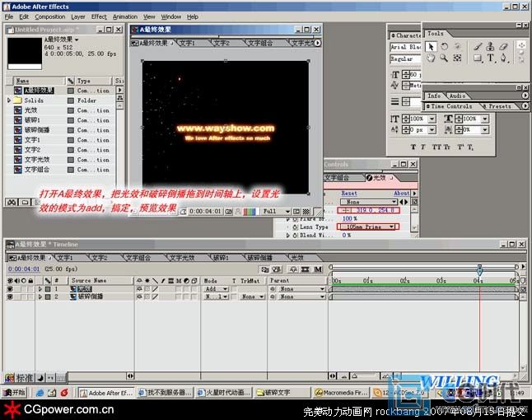Click the Superscript text style icon
Screen dimensions: 532x420
pyautogui.click(x=460, y=147)
